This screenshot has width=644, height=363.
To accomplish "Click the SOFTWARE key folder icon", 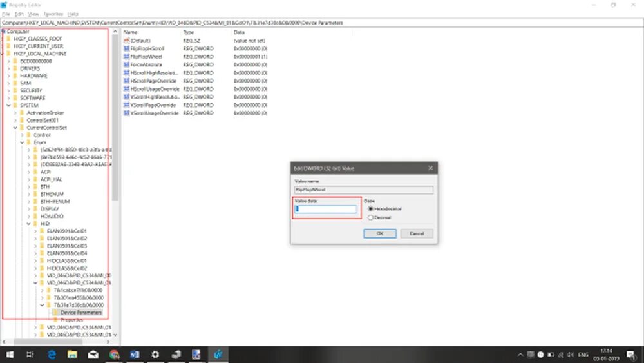I will pyautogui.click(x=15, y=98).
